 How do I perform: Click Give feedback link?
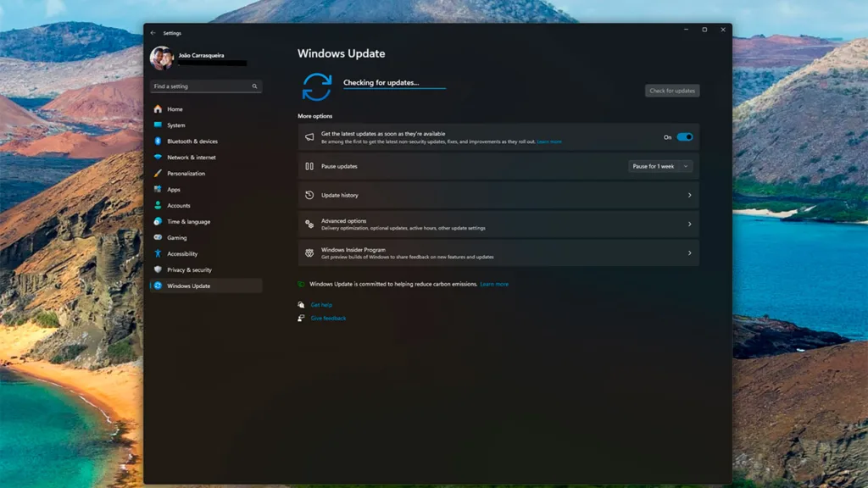click(328, 319)
